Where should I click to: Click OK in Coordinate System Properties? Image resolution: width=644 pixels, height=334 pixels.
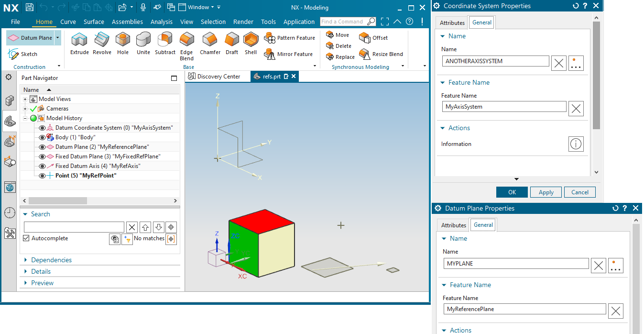[512, 192]
